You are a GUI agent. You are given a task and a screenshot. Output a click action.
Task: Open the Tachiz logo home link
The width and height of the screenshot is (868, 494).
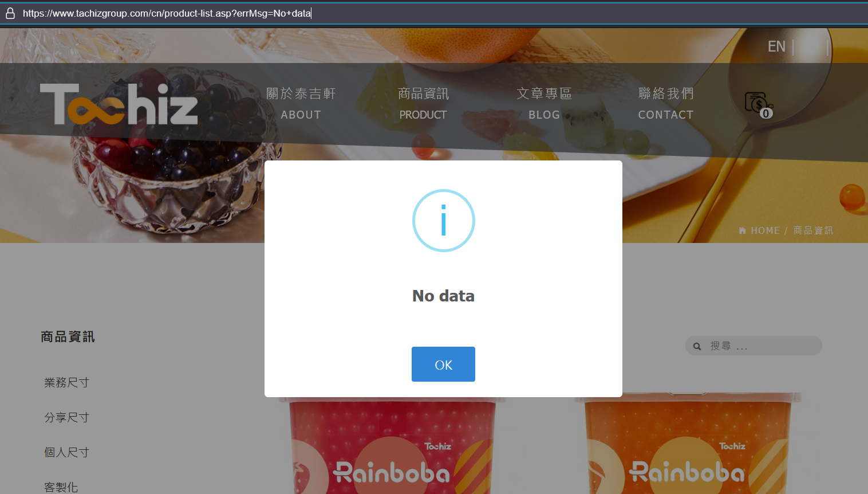[x=119, y=104]
